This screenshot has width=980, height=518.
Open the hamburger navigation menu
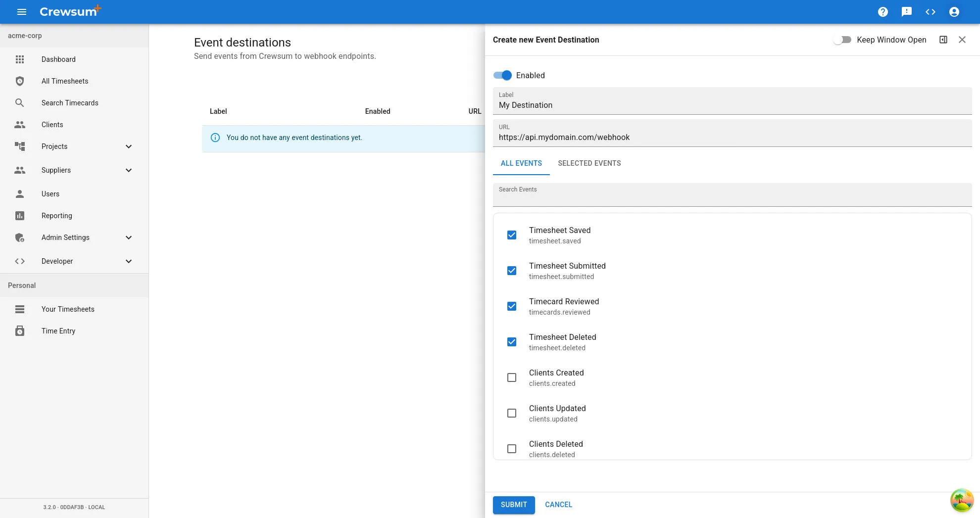(x=22, y=12)
